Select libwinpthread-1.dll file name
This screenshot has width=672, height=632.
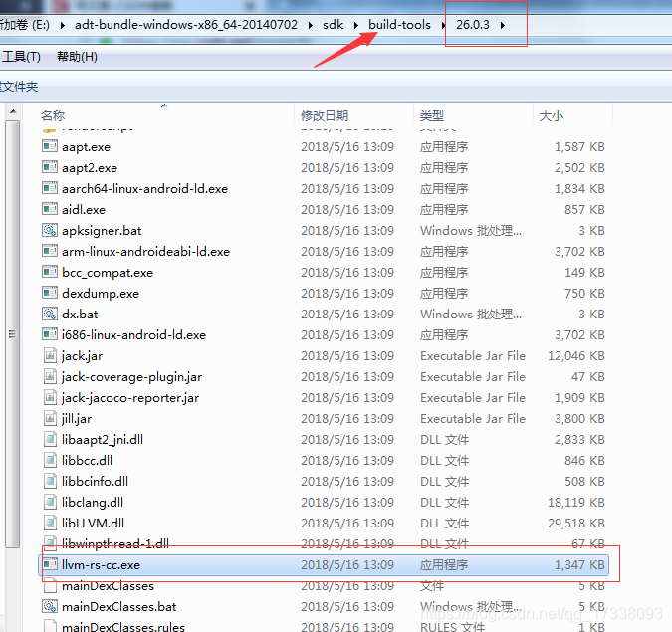[x=115, y=543]
